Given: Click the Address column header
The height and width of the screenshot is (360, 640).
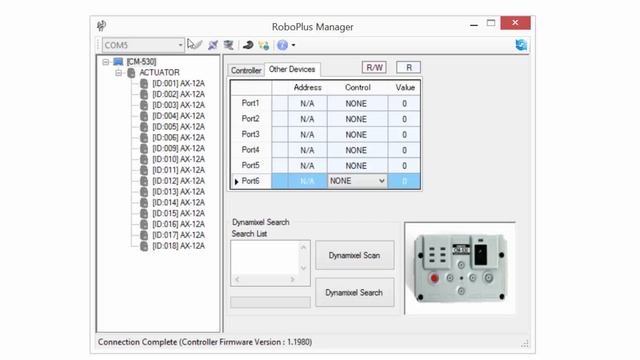Looking at the screenshot, I should 307,87.
